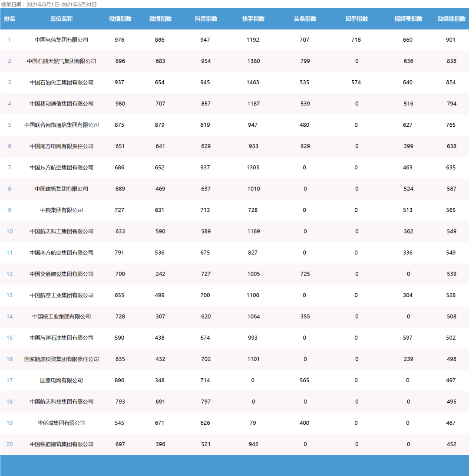Select 中国核工业集团有限公司 row name

[x=61, y=316]
